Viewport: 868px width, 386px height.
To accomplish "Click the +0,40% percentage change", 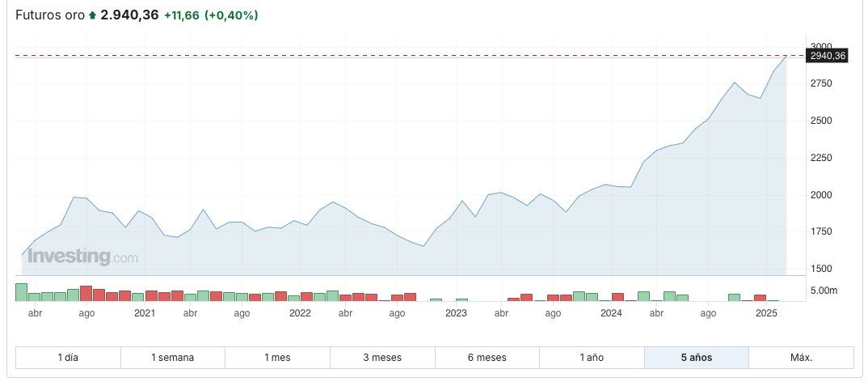I will [231, 15].
